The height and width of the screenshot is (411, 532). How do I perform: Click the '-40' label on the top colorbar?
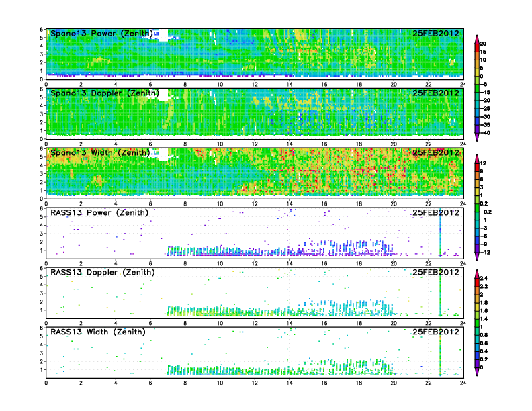[x=485, y=133]
